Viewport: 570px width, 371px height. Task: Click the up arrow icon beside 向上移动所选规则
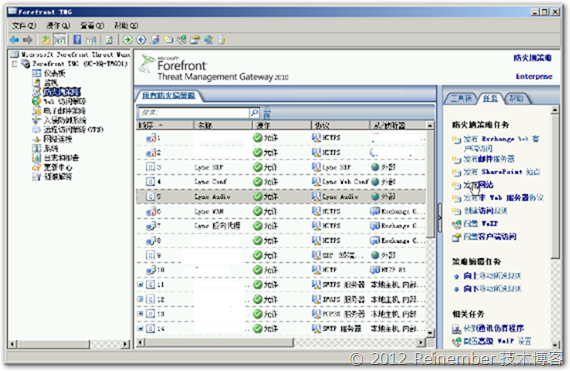(x=457, y=277)
